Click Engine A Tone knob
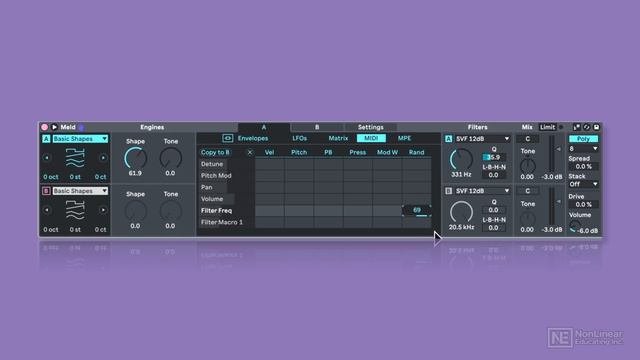 click(171, 158)
